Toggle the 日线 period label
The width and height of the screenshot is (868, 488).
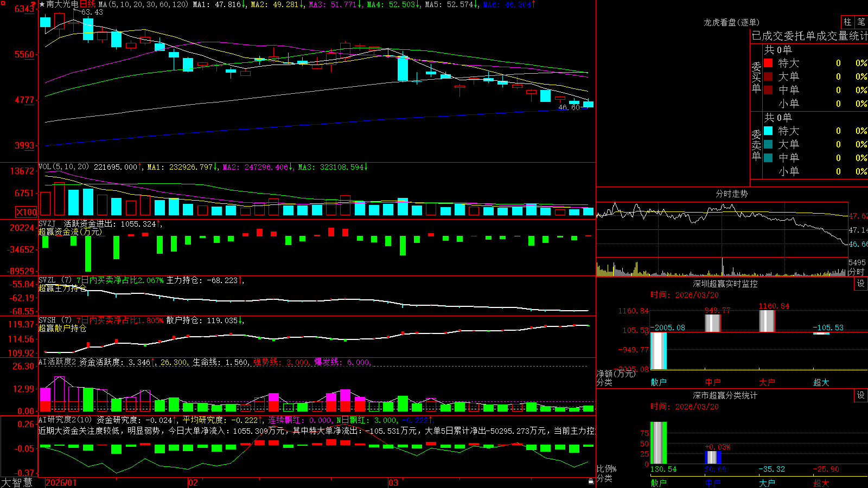click(87, 4)
